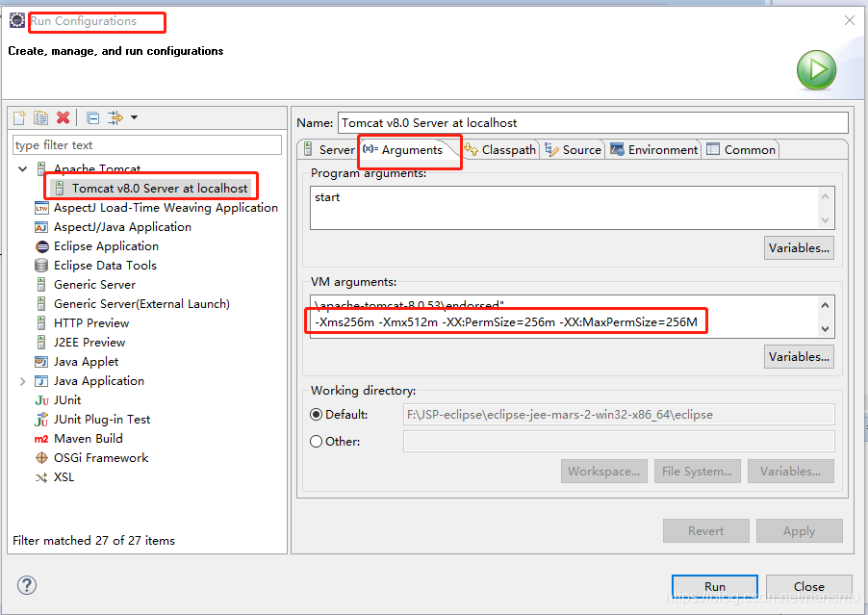Viewport: 868px width, 615px height.
Task: Switch to the Environment tab
Action: click(x=653, y=149)
